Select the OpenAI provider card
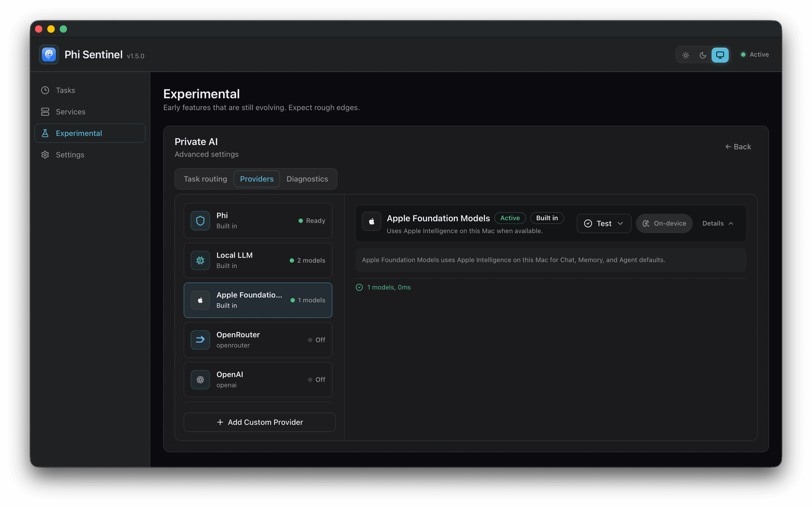Image resolution: width=812 pixels, height=507 pixels. 258,380
